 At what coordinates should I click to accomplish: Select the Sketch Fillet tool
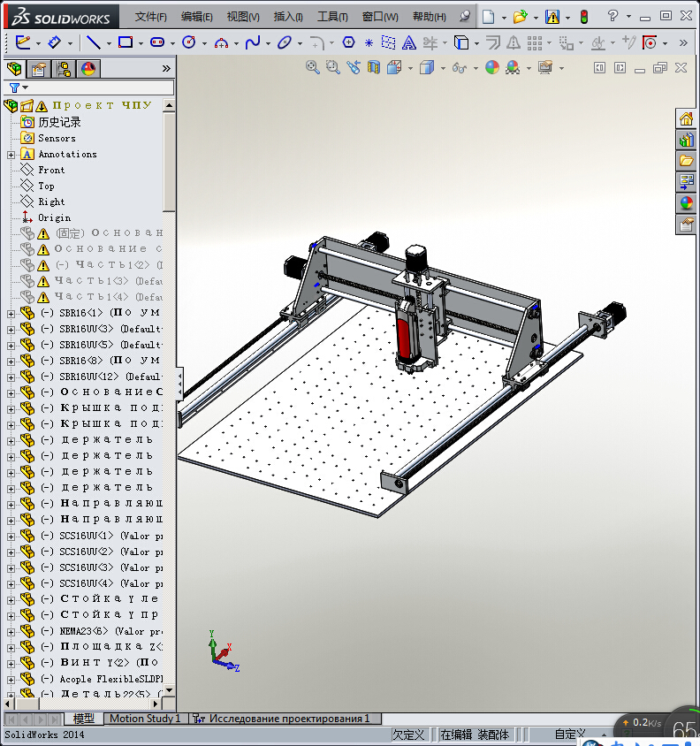click(316, 43)
